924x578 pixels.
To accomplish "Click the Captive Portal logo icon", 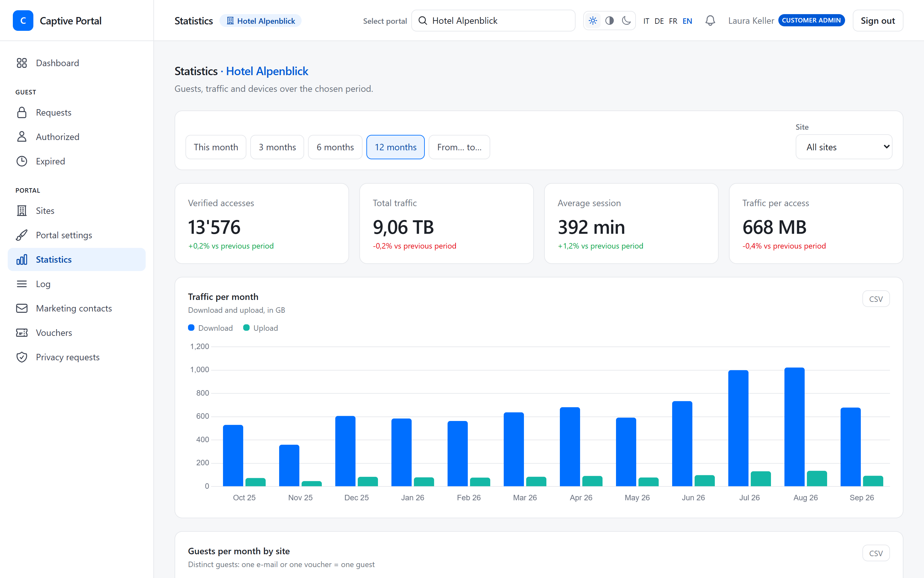I will [23, 21].
